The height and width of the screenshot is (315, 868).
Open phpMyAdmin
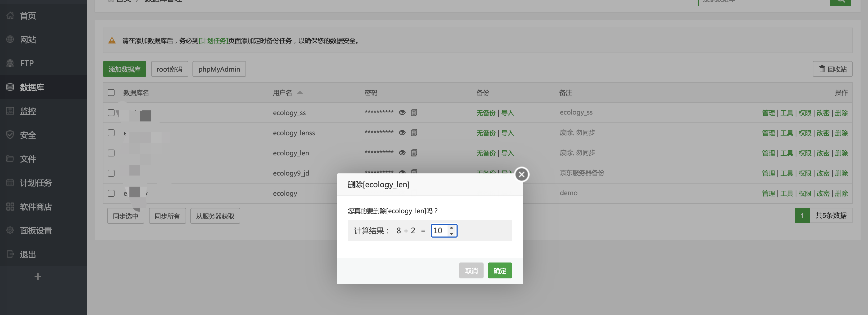tap(219, 69)
